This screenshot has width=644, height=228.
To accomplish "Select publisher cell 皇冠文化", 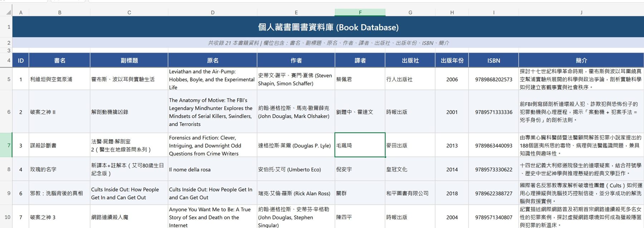I will [410, 169].
